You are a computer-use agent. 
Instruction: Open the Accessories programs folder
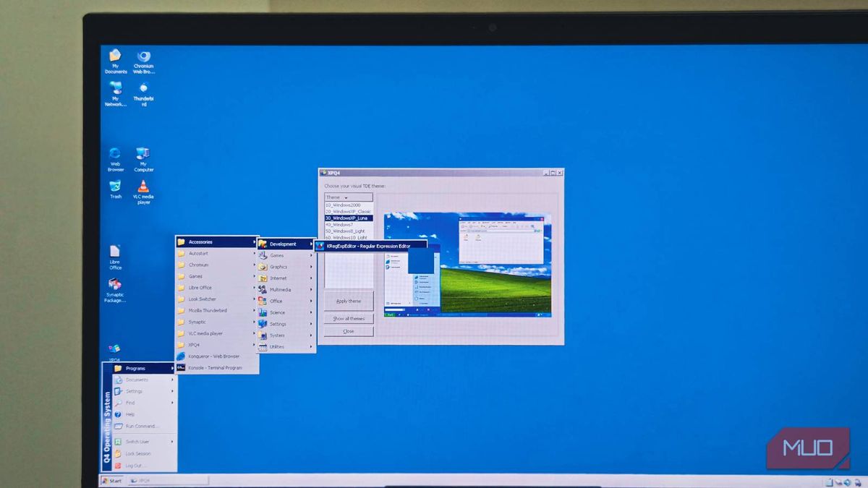coord(217,242)
